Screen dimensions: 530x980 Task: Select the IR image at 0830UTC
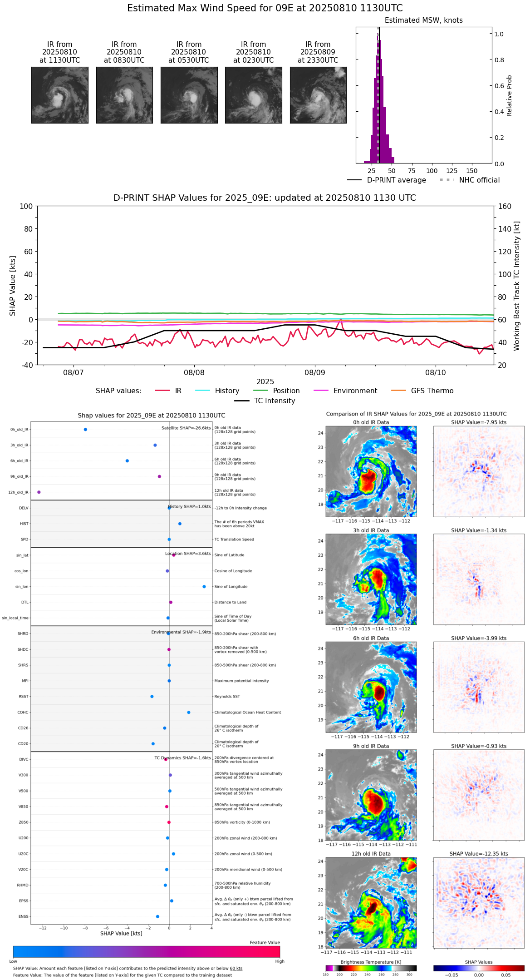point(124,95)
